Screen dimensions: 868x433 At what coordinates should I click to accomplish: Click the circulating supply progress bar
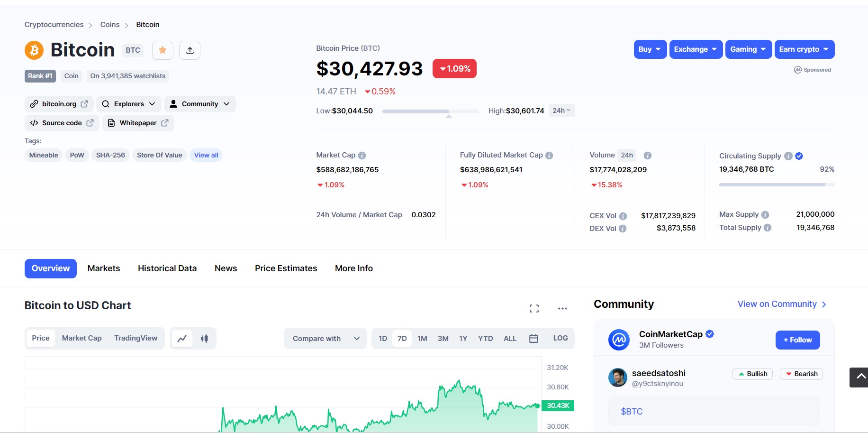[x=777, y=185]
